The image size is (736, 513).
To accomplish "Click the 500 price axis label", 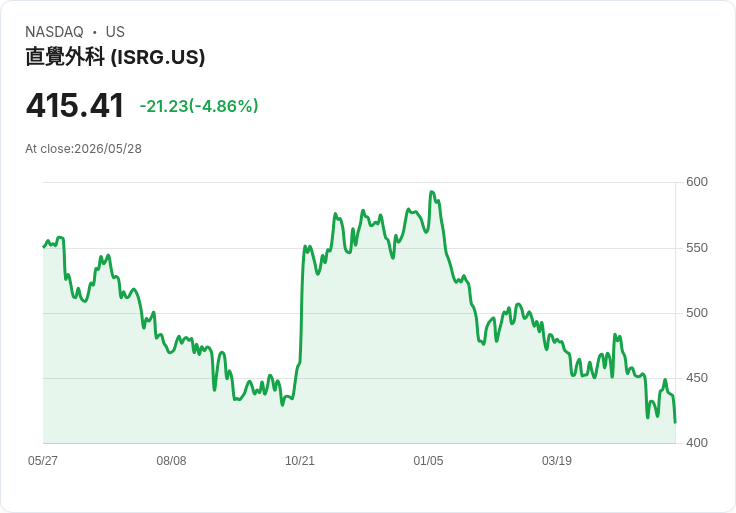I will pos(697,313).
